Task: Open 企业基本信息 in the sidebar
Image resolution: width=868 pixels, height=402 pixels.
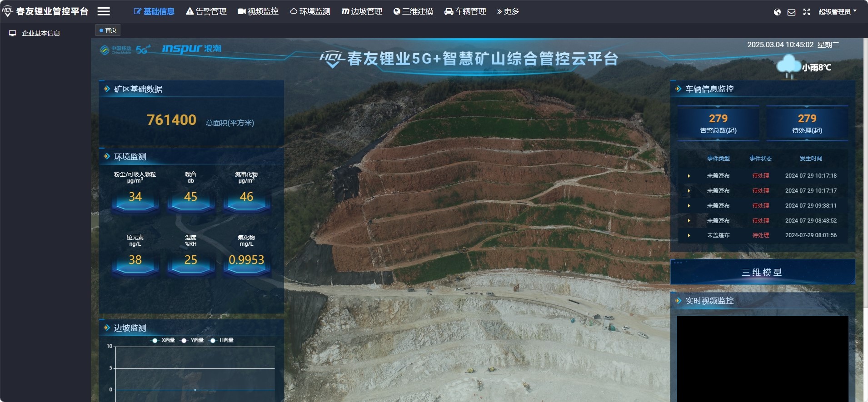Action: (41, 33)
